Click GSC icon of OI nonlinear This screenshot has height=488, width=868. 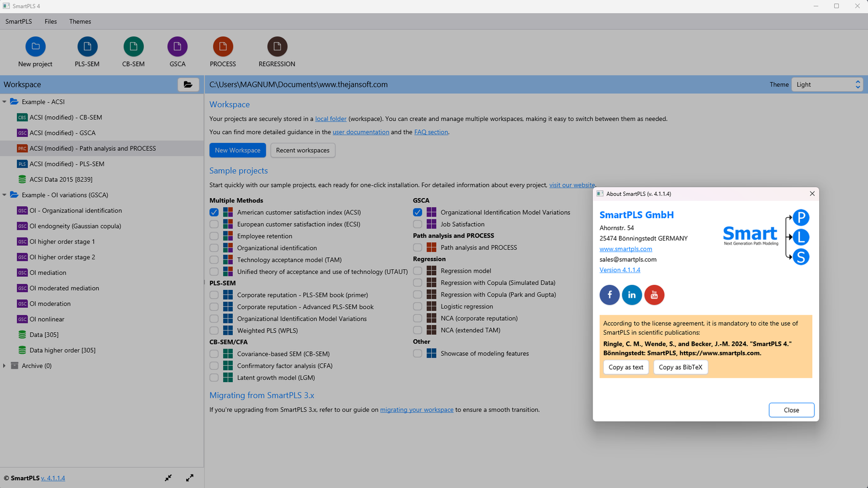coord(22,319)
